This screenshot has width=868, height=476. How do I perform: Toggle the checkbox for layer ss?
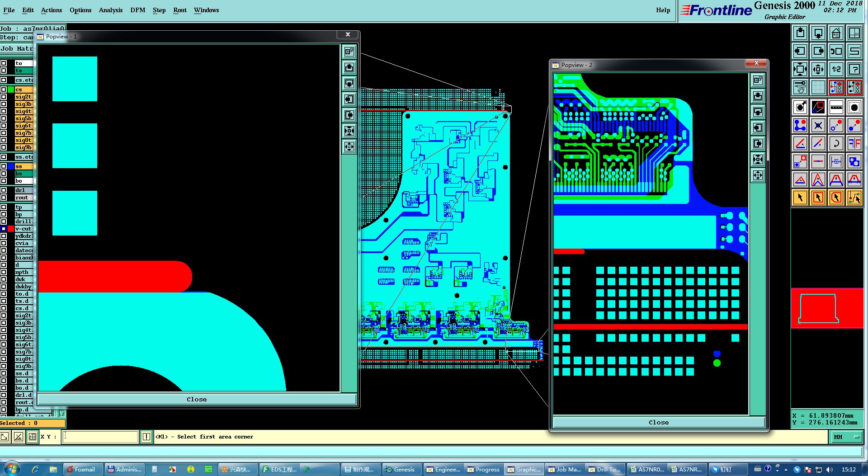point(4,166)
